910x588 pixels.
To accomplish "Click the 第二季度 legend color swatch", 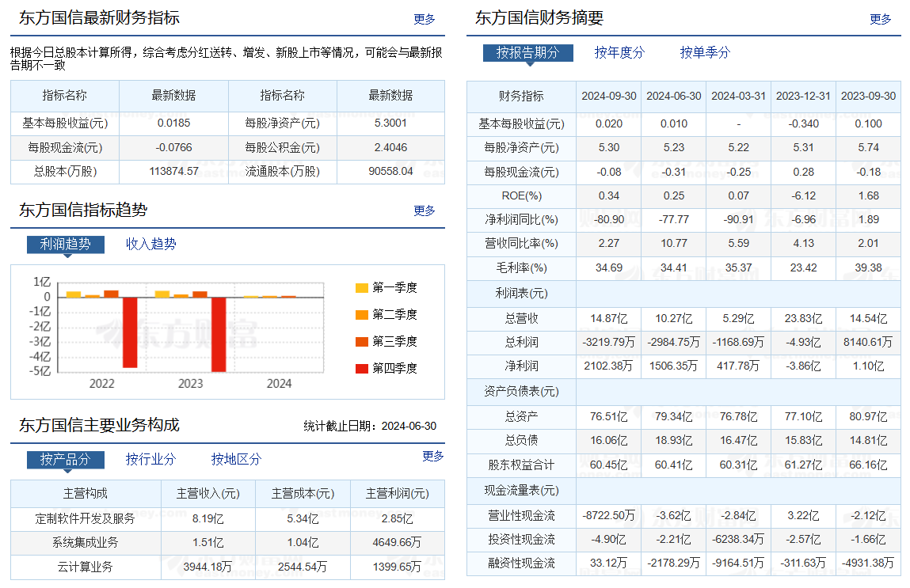I will (x=362, y=315).
